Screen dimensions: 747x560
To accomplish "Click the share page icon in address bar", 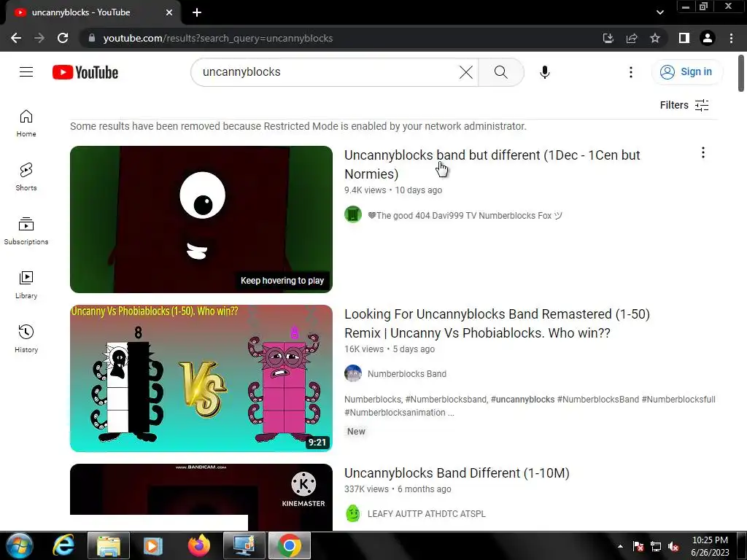I will click(632, 38).
